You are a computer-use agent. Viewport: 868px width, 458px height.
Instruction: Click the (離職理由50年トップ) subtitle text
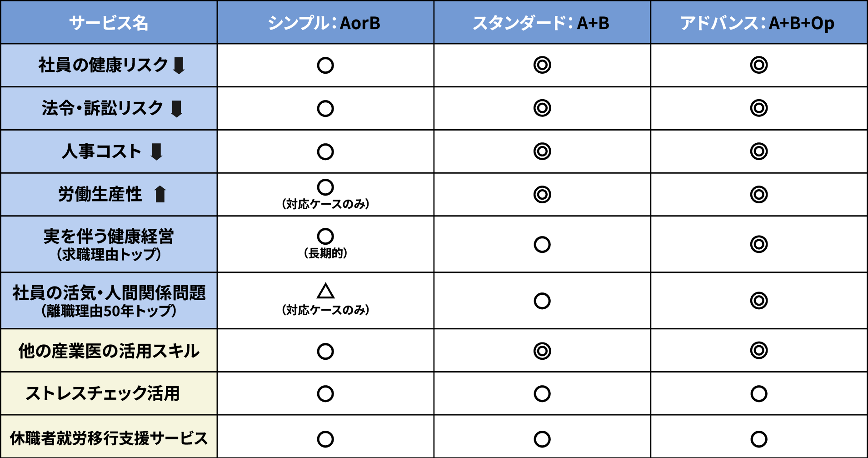[x=109, y=311]
